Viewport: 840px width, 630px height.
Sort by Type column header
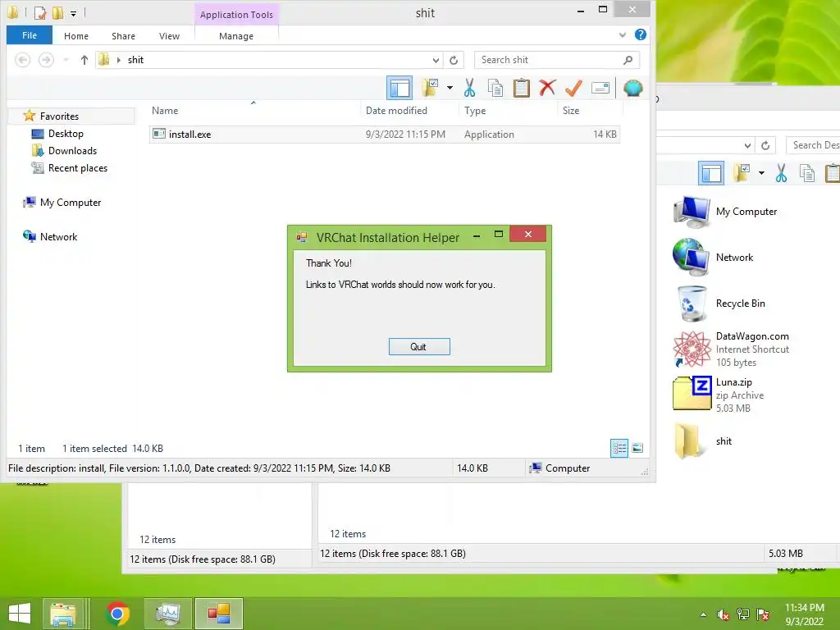point(475,111)
